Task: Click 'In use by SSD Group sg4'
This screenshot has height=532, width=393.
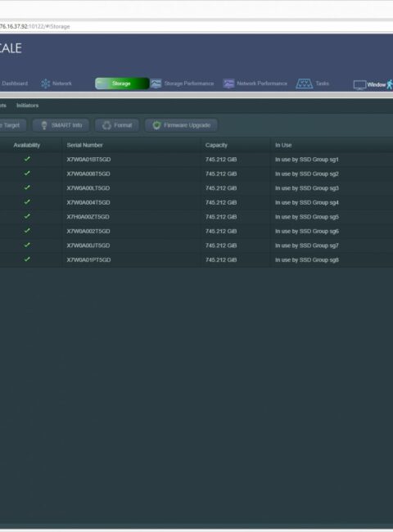Action: [307, 202]
